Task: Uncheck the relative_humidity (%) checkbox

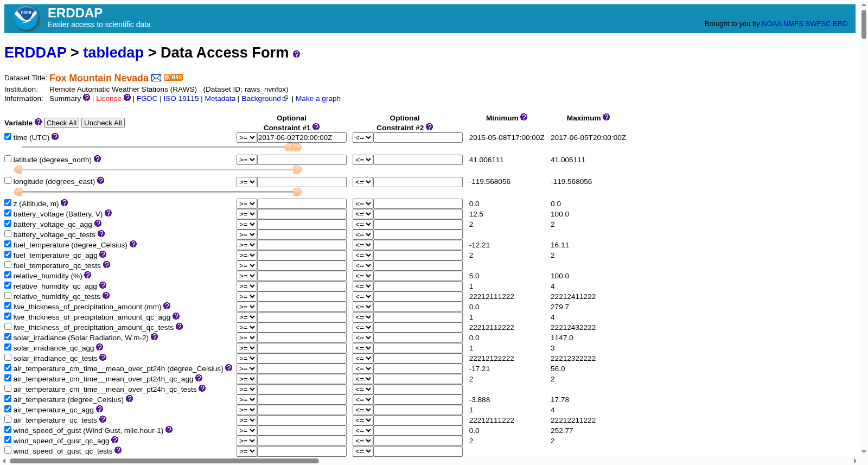Action: [8, 275]
